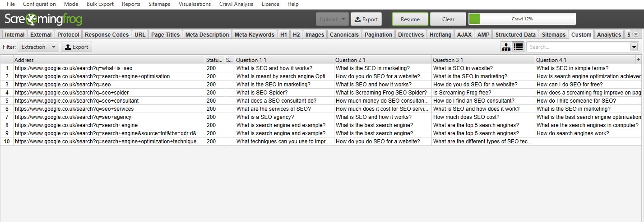Switch to the AJAX tab
644x222 pixels.
(x=464, y=34)
